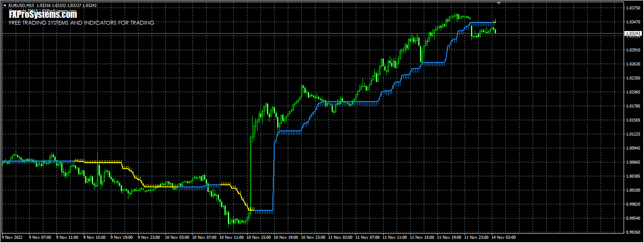This screenshot has width=644, height=243.
Task: Click the high value 1.03332 in the title
Action: 59,5
